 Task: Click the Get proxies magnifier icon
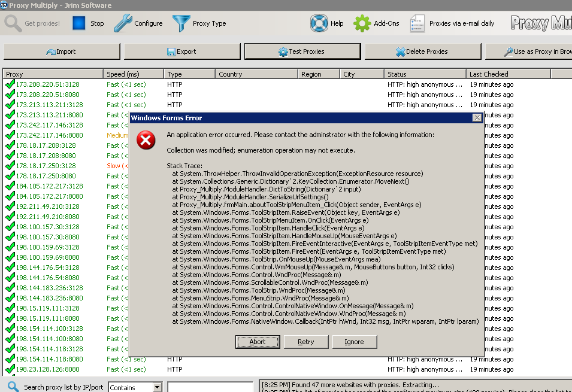(13, 23)
